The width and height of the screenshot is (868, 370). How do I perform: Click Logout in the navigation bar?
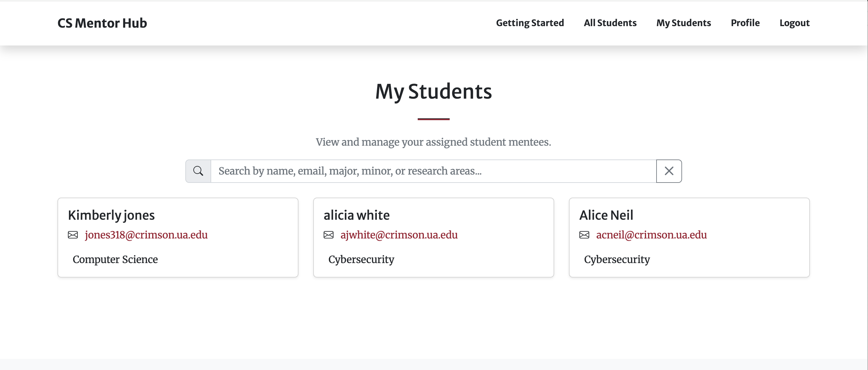[795, 23]
